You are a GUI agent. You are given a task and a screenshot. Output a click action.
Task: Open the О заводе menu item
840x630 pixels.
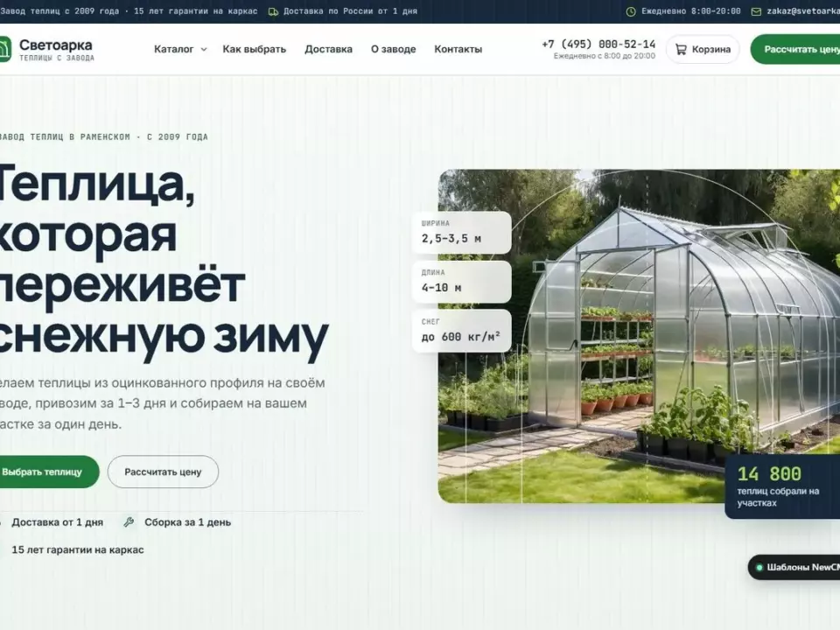coord(393,49)
